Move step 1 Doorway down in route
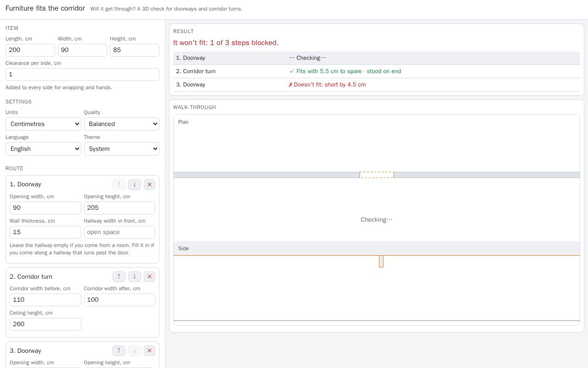This screenshot has height=368, width=588. pos(134,184)
